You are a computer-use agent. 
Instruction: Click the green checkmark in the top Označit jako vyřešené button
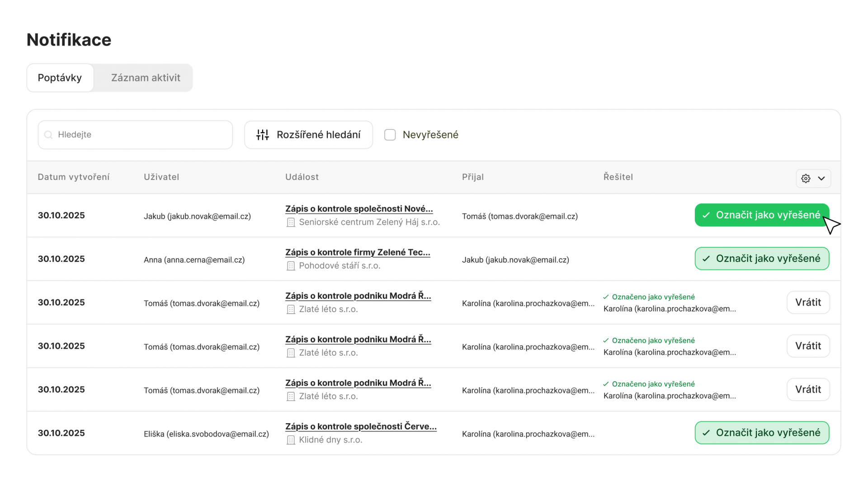(x=706, y=215)
